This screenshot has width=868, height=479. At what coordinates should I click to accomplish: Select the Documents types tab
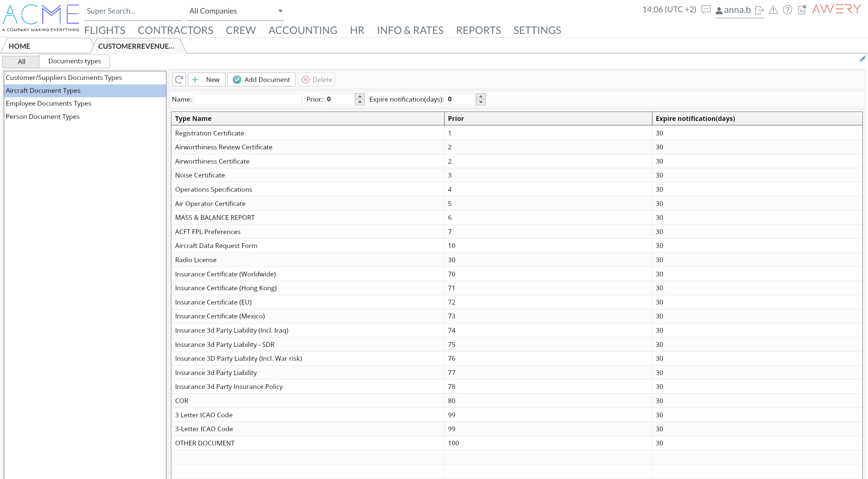coord(75,61)
